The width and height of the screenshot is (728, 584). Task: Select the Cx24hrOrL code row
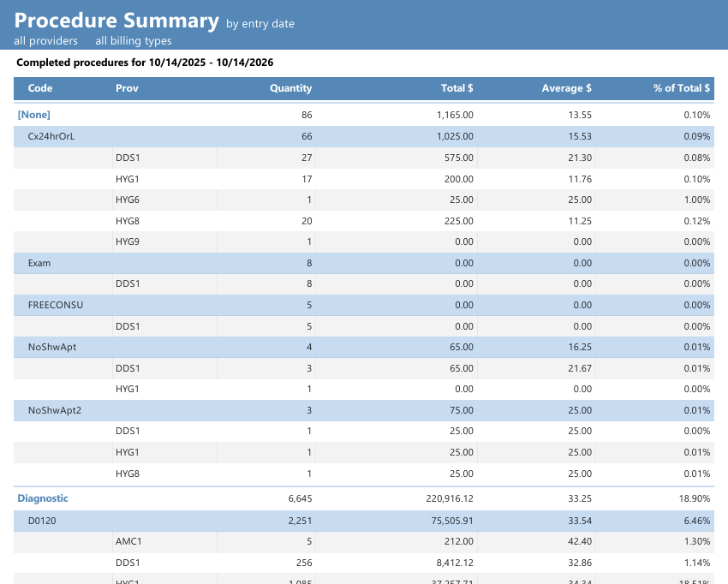(x=363, y=136)
